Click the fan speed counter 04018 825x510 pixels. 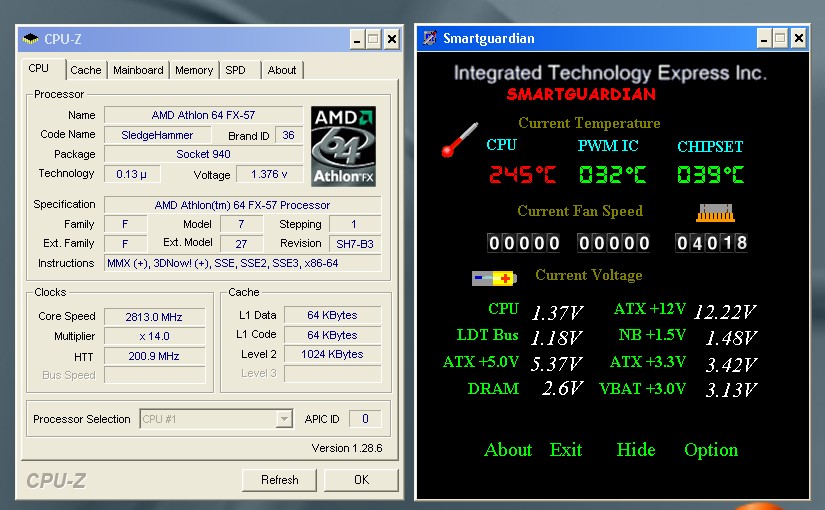point(711,243)
